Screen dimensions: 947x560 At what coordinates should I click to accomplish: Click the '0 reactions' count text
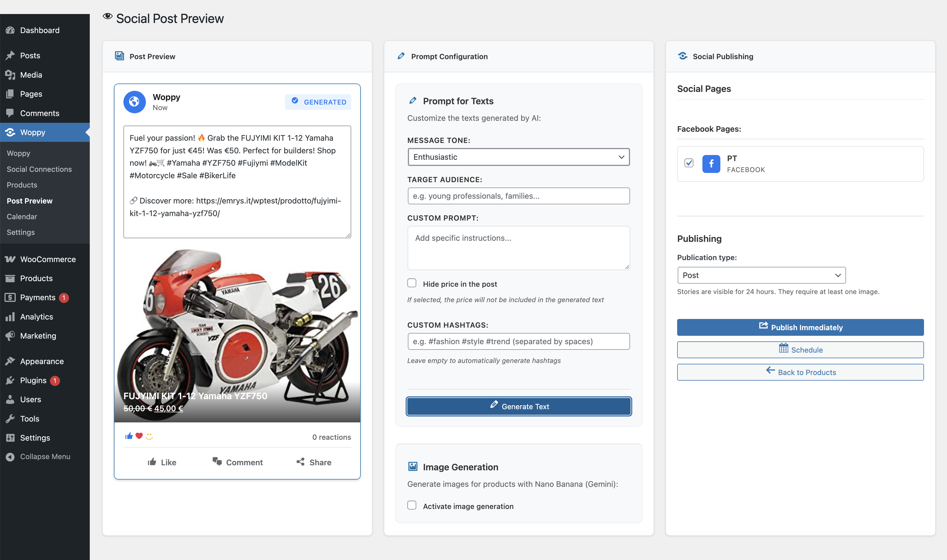[332, 437]
